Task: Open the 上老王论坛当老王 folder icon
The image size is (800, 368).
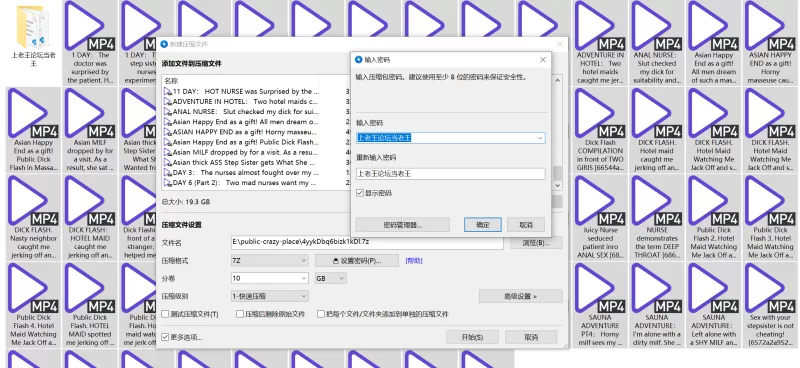Action: 34,27
